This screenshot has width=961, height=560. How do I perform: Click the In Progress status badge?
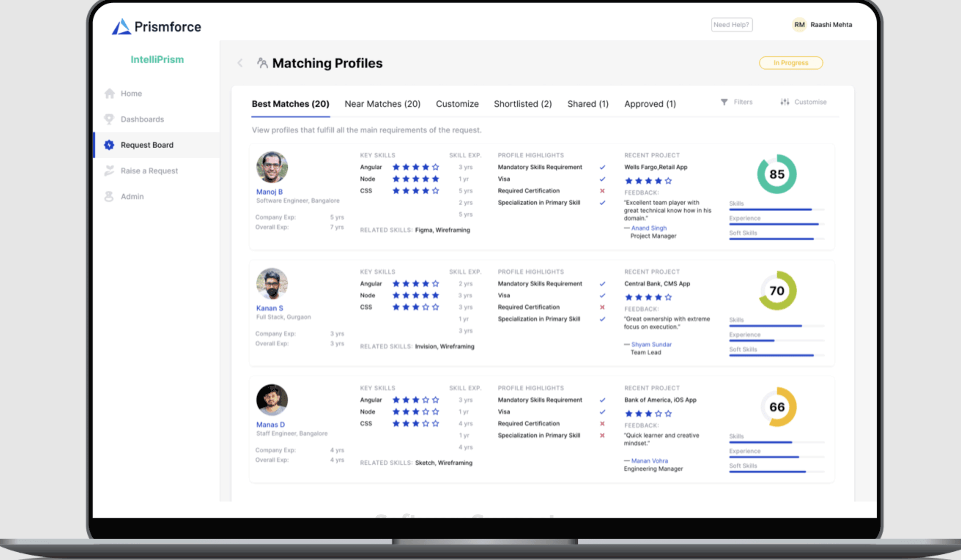791,63
